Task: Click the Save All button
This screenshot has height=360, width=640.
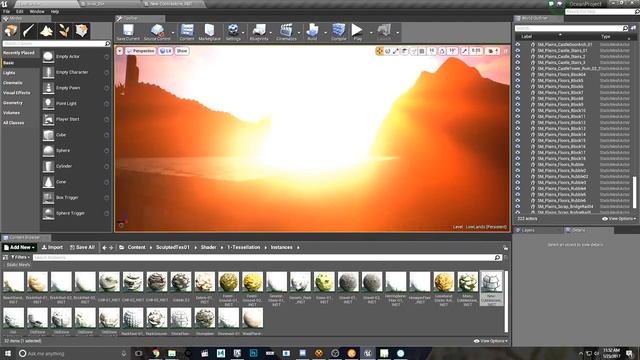Action: coord(82,247)
